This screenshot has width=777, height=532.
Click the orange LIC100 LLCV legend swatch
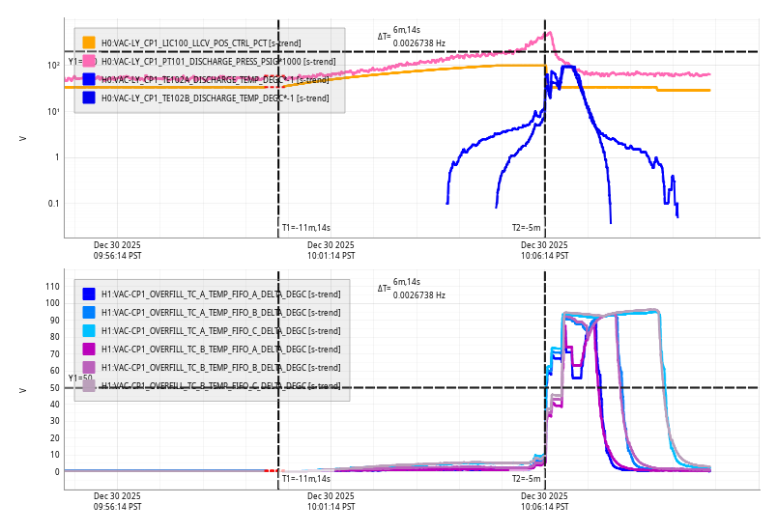pyautogui.click(x=89, y=42)
